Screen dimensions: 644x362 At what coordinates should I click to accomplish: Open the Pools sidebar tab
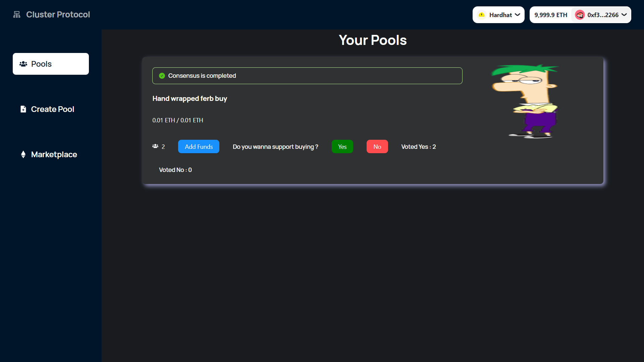(x=51, y=64)
